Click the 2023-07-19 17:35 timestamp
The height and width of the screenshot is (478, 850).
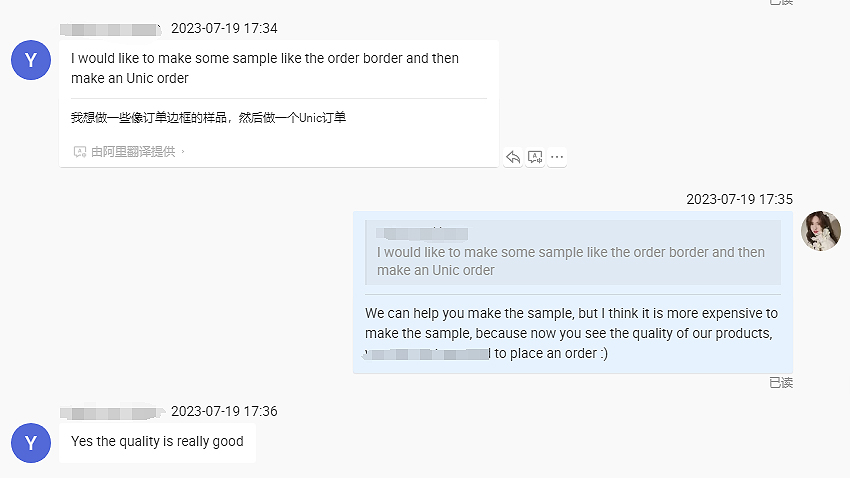739,199
